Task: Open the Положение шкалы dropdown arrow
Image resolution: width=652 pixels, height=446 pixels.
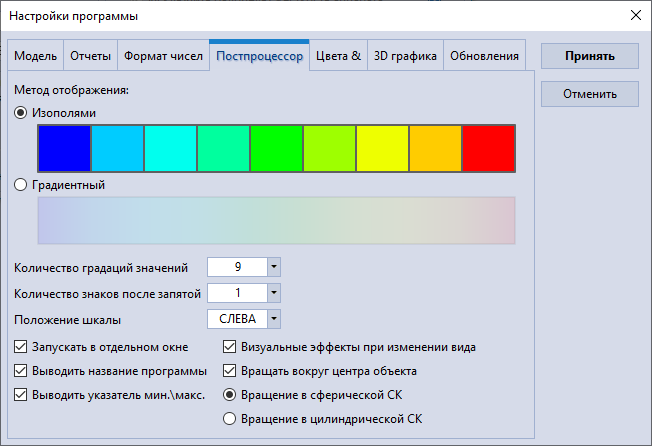Action: click(x=274, y=319)
